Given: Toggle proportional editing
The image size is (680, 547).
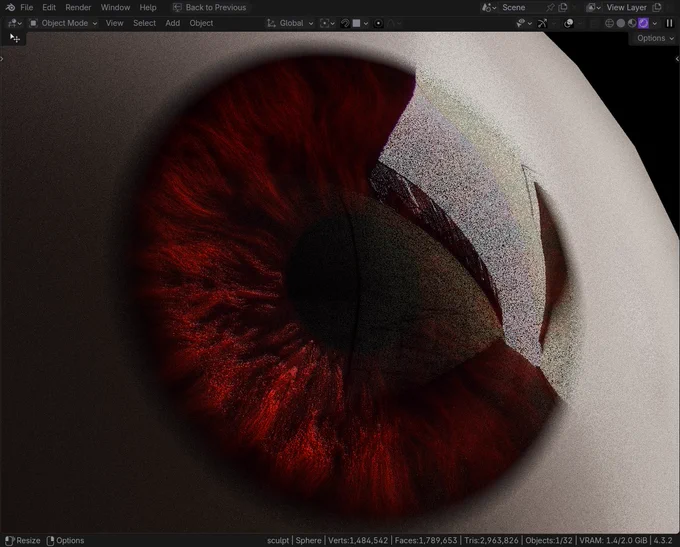Looking at the screenshot, I should click(x=378, y=23).
